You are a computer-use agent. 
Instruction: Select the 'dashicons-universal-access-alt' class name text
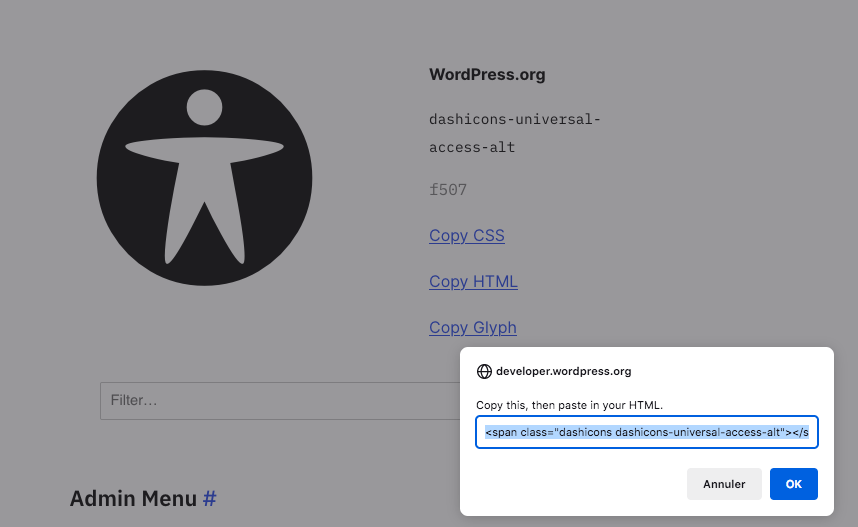pyautogui.click(x=514, y=133)
